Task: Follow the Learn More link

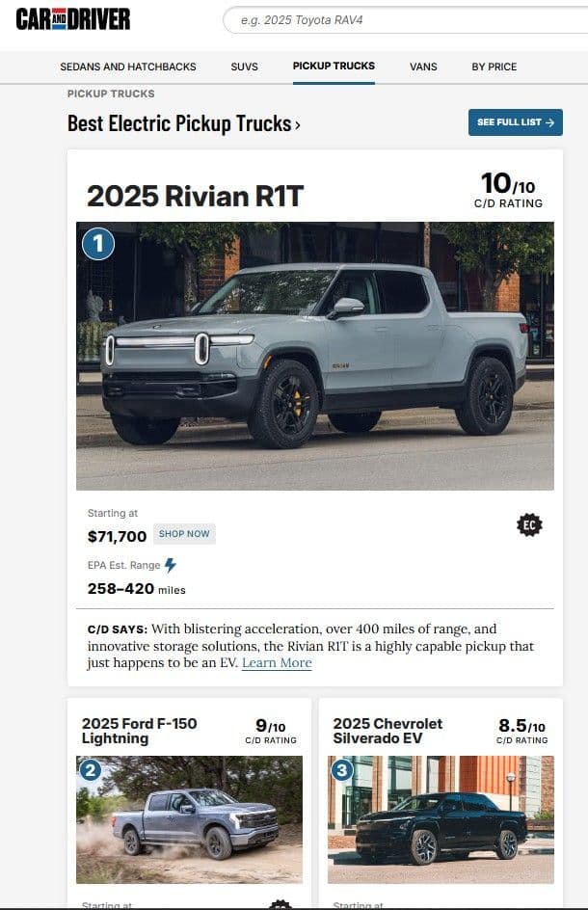Action: pos(277,663)
